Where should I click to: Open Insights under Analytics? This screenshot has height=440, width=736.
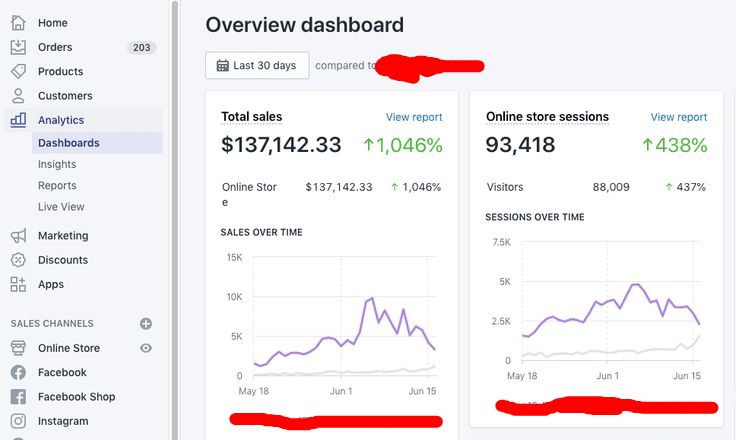coord(57,164)
